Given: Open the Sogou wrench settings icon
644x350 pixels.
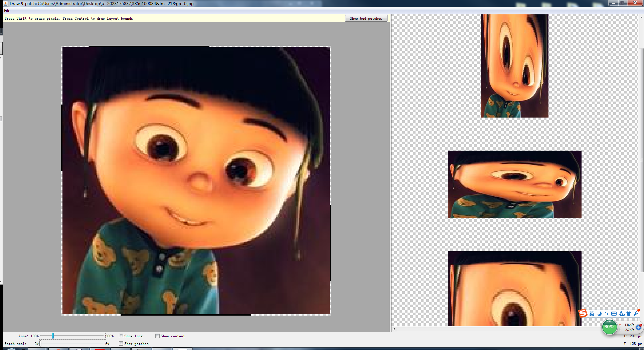Looking at the screenshot, I should (636, 314).
